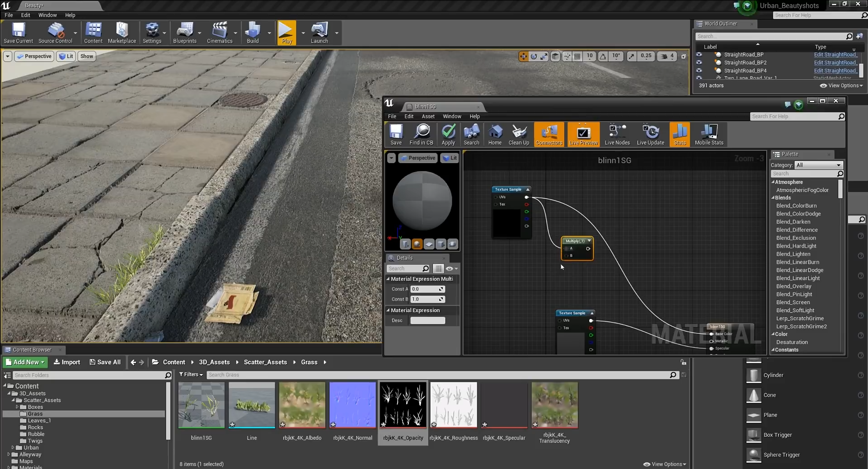
Task: Open the Asset menu in material editor
Action: pos(427,117)
